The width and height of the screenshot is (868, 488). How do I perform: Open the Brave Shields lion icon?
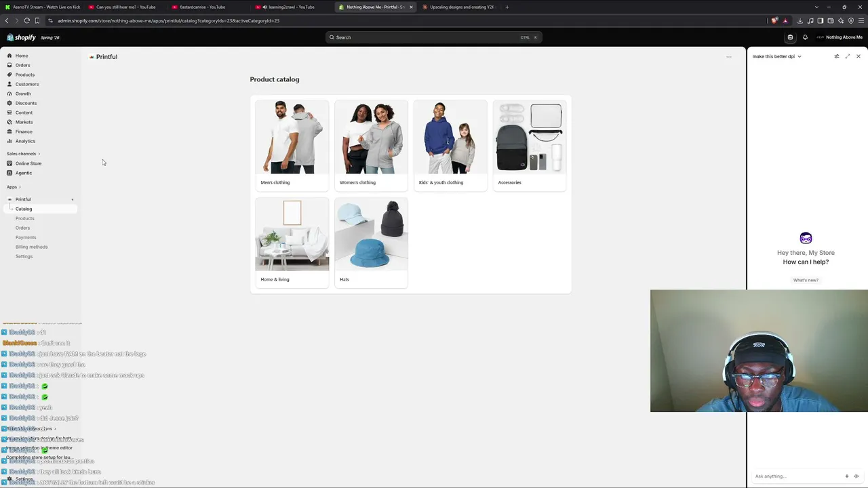pos(774,20)
